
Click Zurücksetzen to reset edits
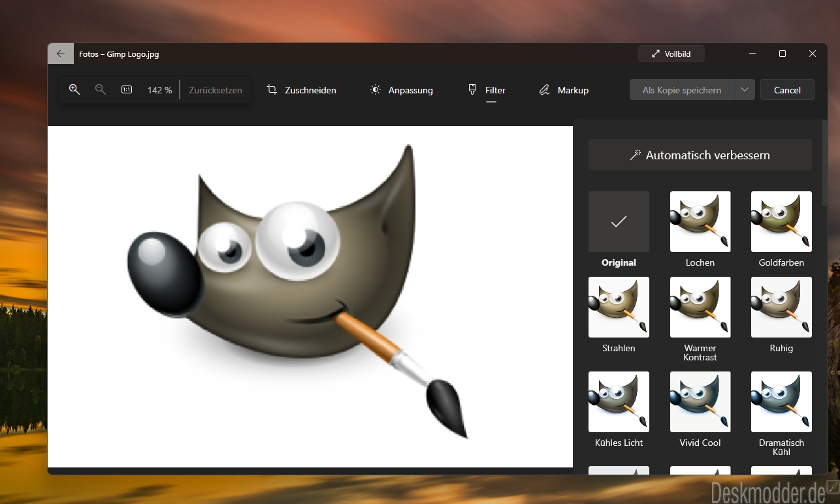tap(216, 90)
